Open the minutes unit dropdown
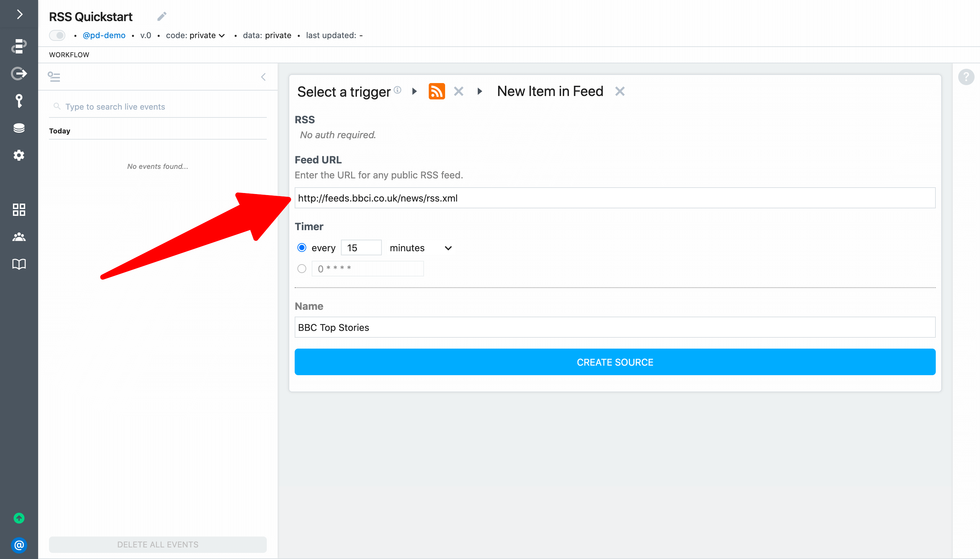The height and width of the screenshot is (559, 980). (421, 248)
